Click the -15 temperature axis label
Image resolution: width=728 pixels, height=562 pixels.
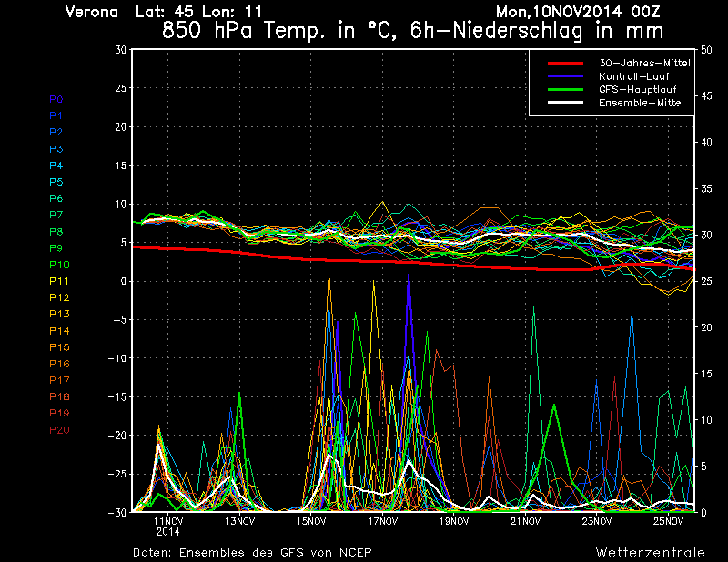(x=117, y=396)
